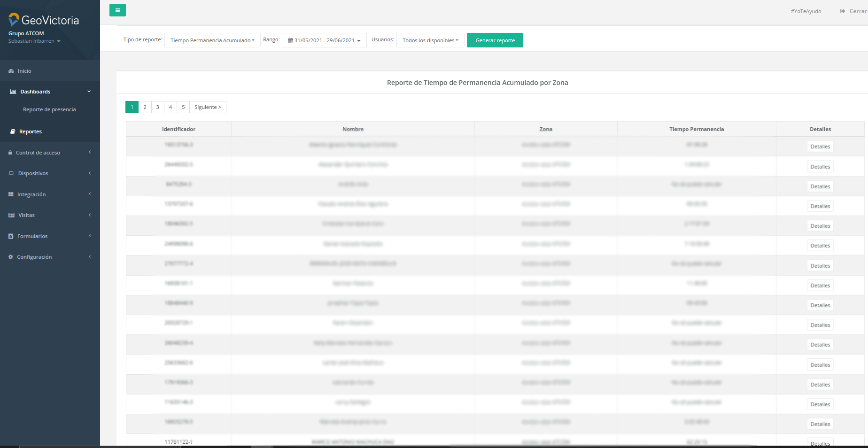The image size is (868, 448).
Task: Open the Rango date range picker
Action: [x=324, y=40]
